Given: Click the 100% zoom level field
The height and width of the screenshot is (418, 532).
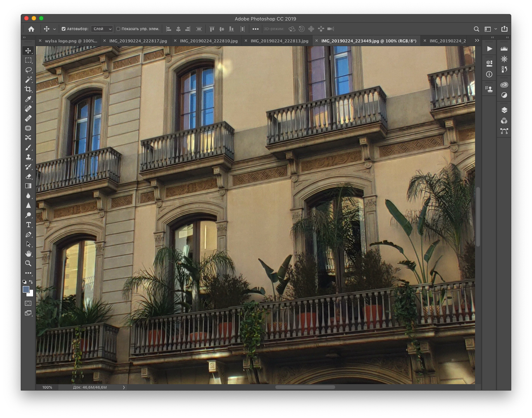Looking at the screenshot, I should click(47, 387).
